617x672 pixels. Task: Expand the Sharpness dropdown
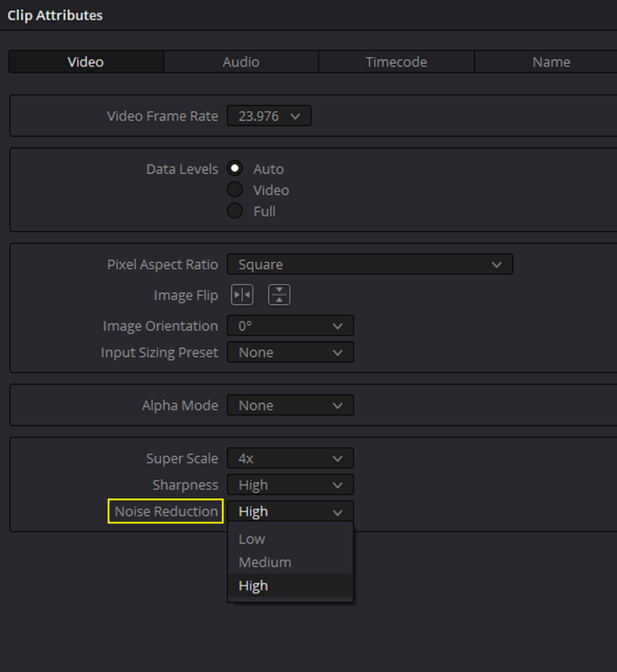coord(290,486)
